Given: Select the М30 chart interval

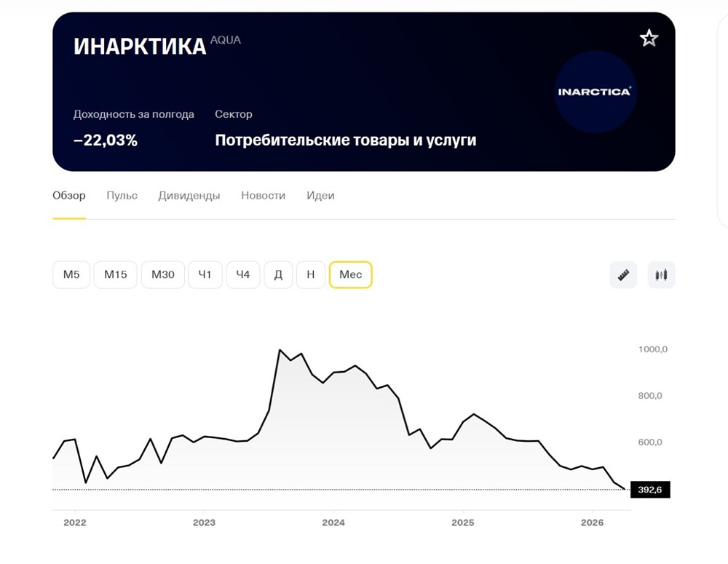Looking at the screenshot, I should click(x=162, y=274).
